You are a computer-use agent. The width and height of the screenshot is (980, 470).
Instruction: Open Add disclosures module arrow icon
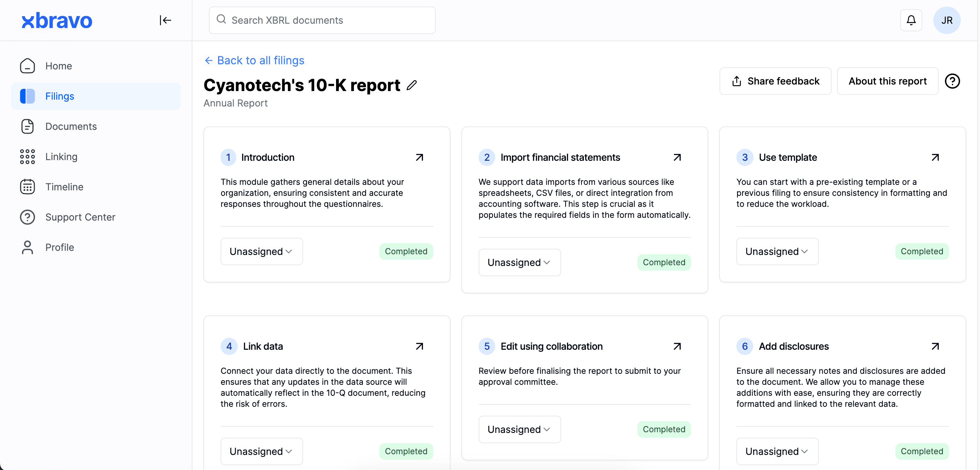(x=935, y=346)
